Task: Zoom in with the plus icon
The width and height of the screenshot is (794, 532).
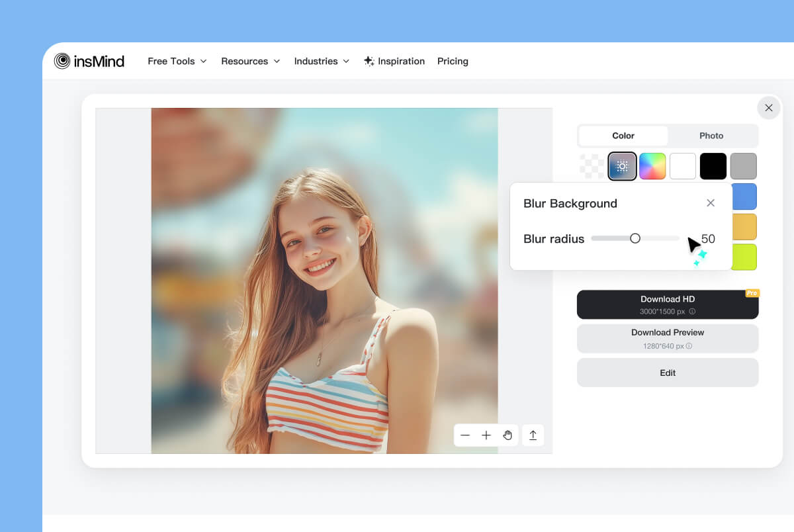Action: click(486, 435)
